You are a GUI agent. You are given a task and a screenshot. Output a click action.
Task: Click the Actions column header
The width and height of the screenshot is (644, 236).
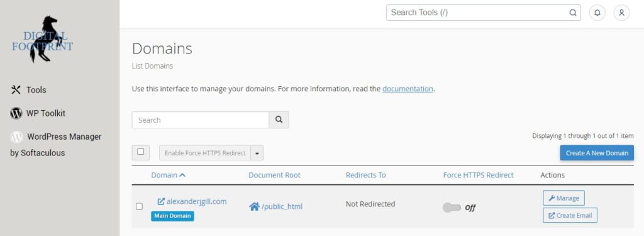[552, 175]
